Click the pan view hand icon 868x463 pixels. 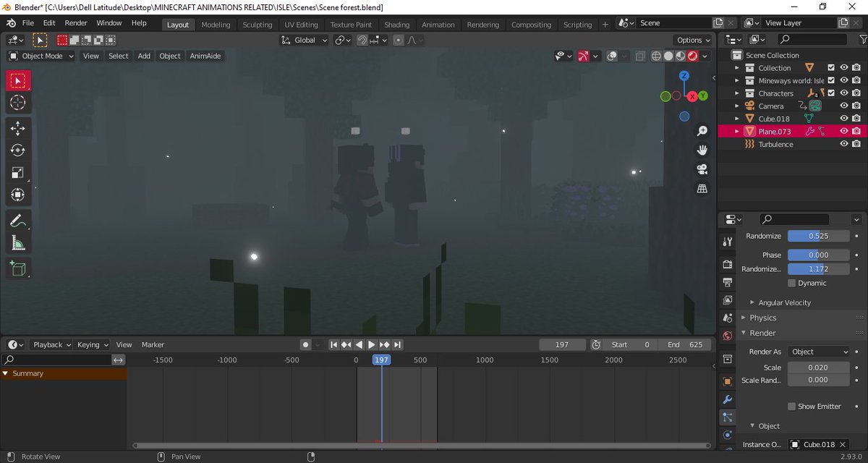pos(702,150)
